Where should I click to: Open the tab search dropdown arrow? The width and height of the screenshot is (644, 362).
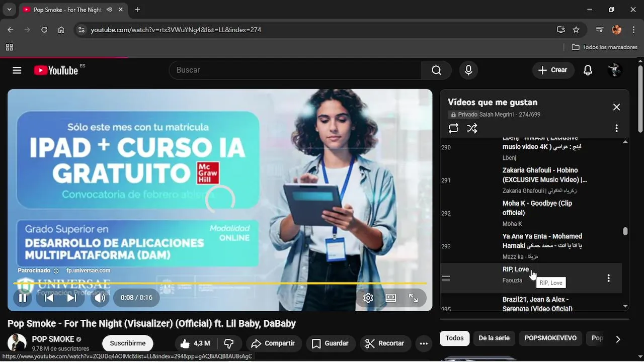(x=9, y=10)
